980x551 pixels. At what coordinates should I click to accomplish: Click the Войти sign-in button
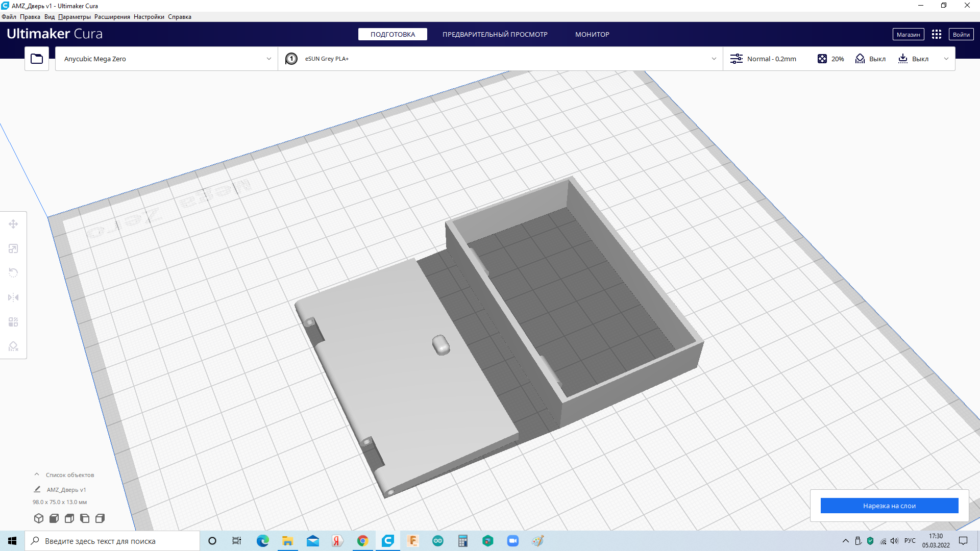pyautogui.click(x=961, y=34)
